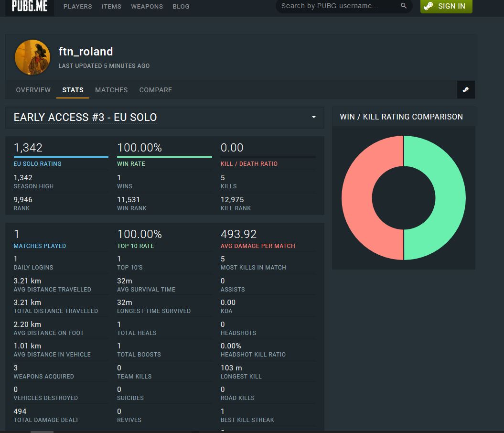504x433 pixels.
Task: Click the magnifier icon in the search bar
Action: pyautogui.click(x=404, y=6)
